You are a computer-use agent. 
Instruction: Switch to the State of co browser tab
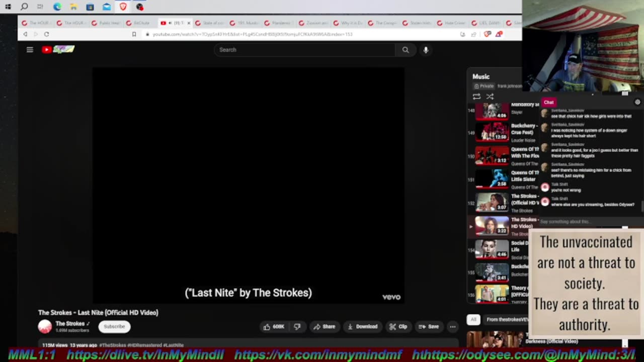(x=209, y=23)
